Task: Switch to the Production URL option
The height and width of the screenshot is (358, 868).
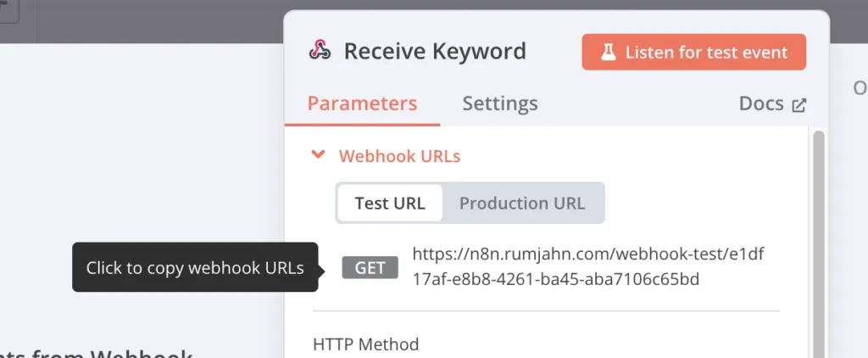Action: pos(521,203)
